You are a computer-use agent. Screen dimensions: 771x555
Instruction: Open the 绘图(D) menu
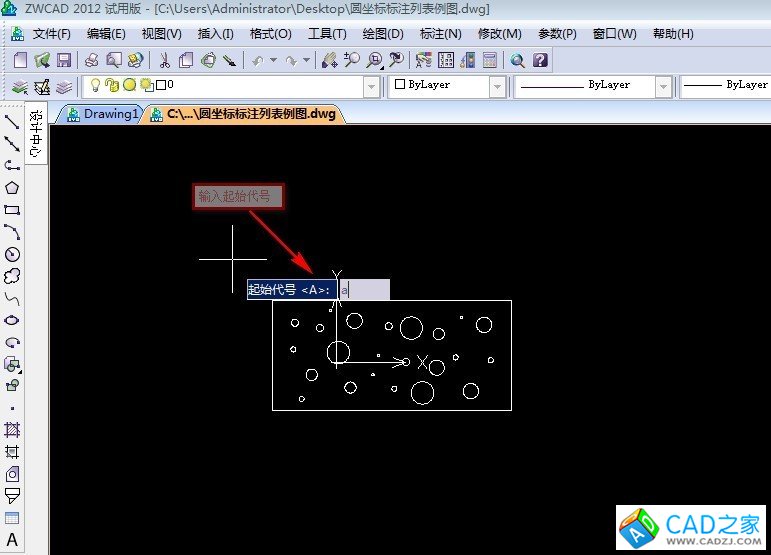[383, 34]
